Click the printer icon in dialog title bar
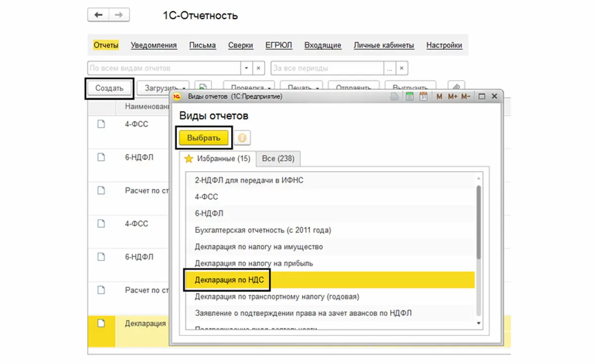595x364 pixels. click(395, 97)
